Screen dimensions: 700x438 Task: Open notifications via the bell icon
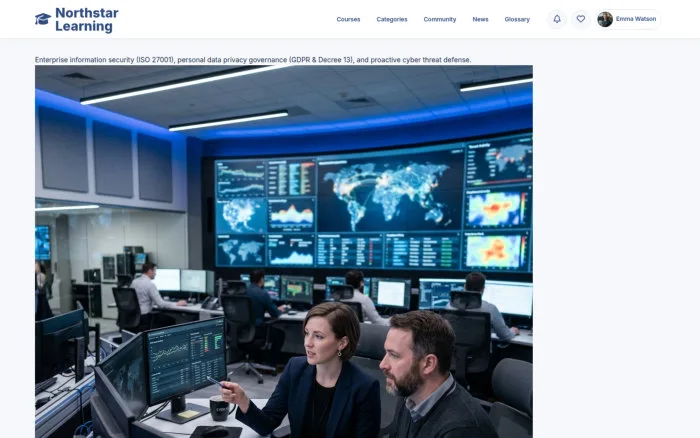tap(557, 19)
